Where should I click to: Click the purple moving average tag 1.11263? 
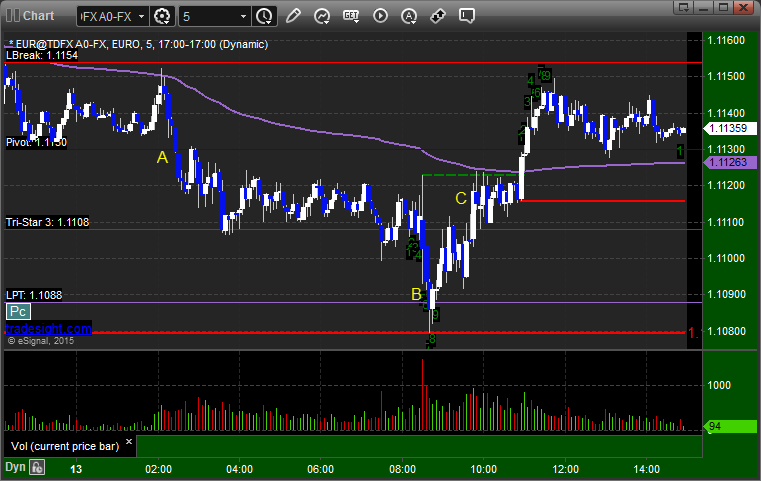[729, 162]
